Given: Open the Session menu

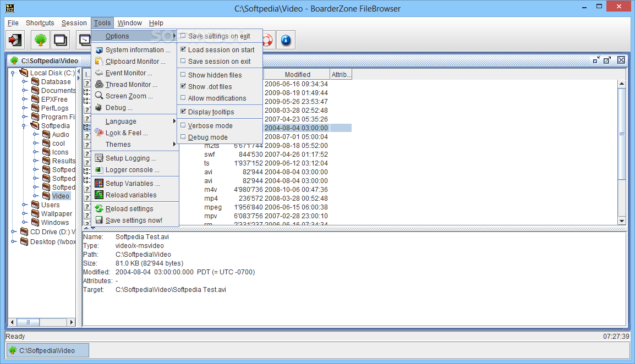Looking at the screenshot, I should [x=74, y=23].
